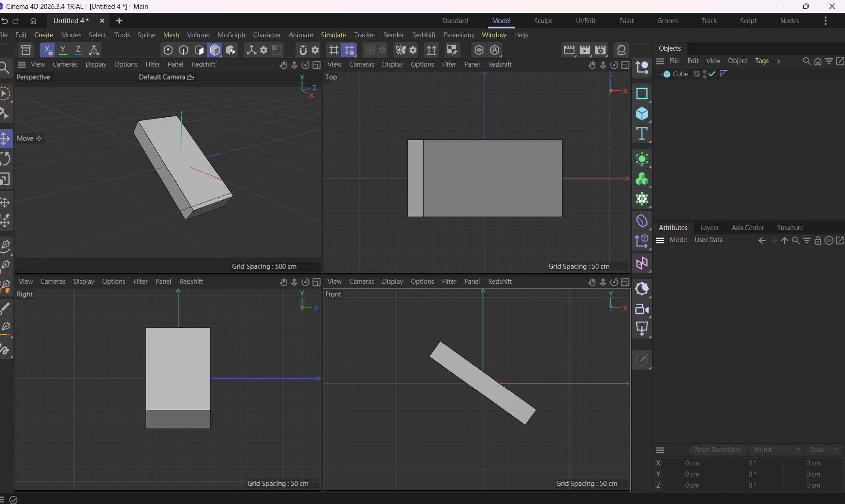Open Attributes panel hamburger menu

[x=660, y=240]
